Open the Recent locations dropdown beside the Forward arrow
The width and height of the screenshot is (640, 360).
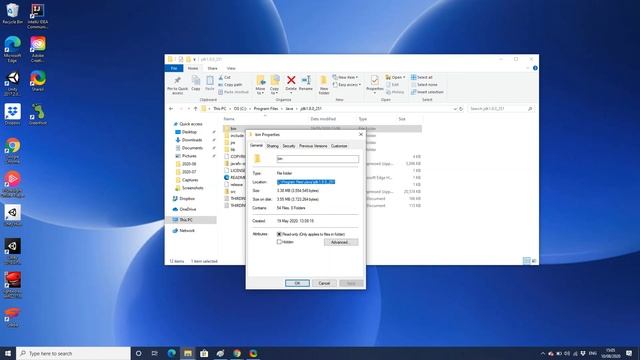pos(188,109)
